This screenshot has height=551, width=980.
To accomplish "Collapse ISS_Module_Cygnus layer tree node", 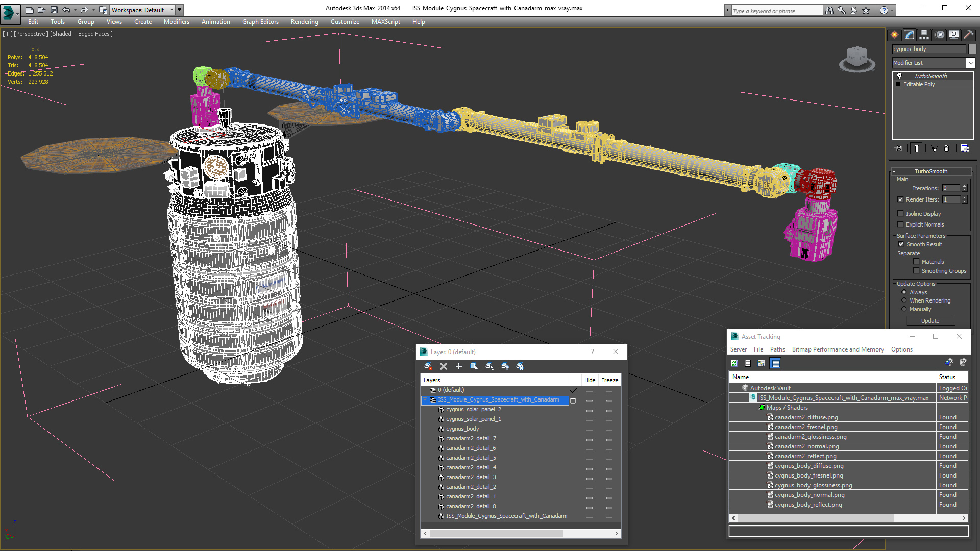I will (425, 400).
